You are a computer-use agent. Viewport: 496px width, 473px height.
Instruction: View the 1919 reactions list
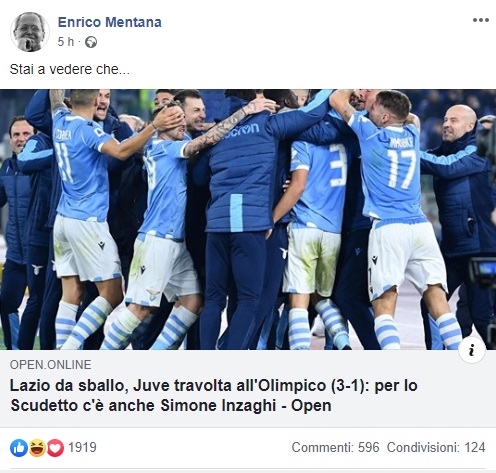click(x=82, y=447)
